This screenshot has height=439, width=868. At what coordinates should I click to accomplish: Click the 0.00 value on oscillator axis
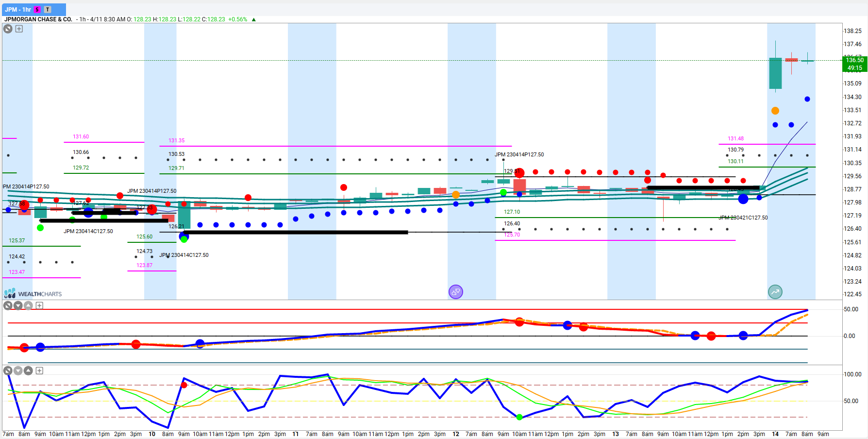(850, 336)
